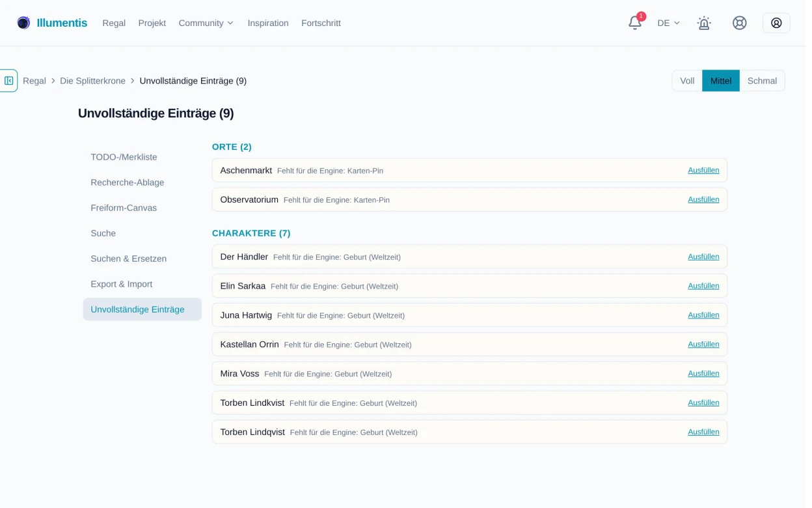Click Ausfüllen for Mira Voss

(703, 373)
